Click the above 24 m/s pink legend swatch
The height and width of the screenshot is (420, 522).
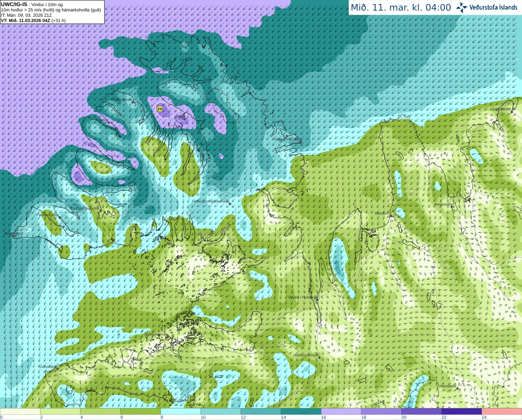502,411
